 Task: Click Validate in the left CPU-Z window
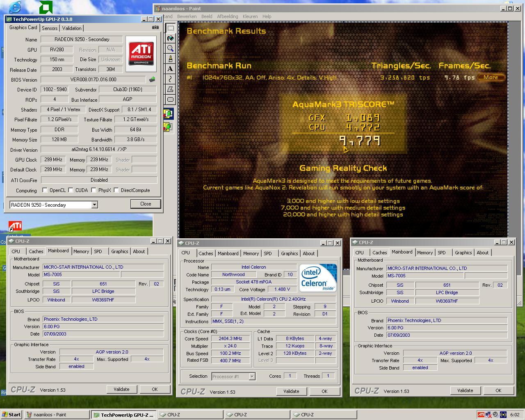tap(121, 389)
